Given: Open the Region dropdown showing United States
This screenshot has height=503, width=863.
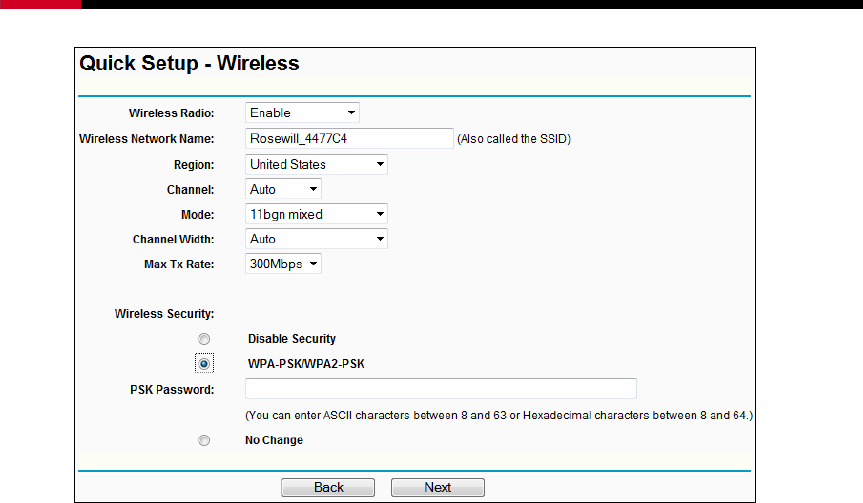Looking at the screenshot, I should pyautogui.click(x=316, y=165).
